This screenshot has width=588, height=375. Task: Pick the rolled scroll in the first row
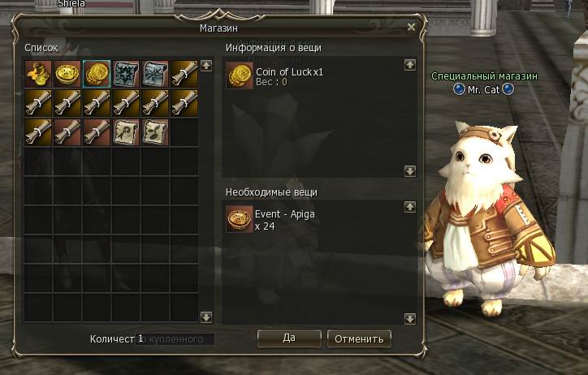pos(184,74)
